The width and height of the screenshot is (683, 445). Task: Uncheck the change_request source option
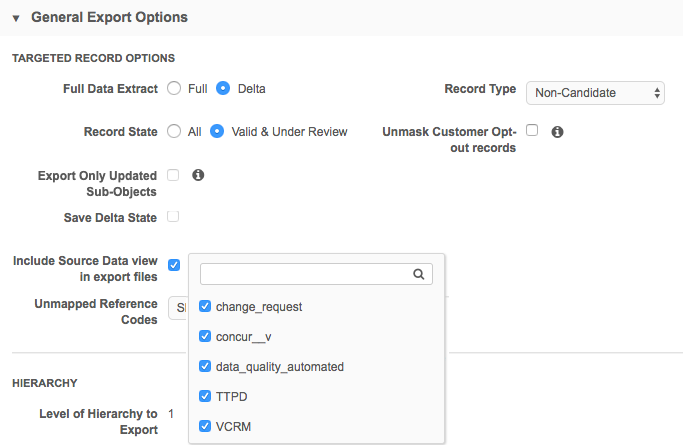pyautogui.click(x=206, y=307)
